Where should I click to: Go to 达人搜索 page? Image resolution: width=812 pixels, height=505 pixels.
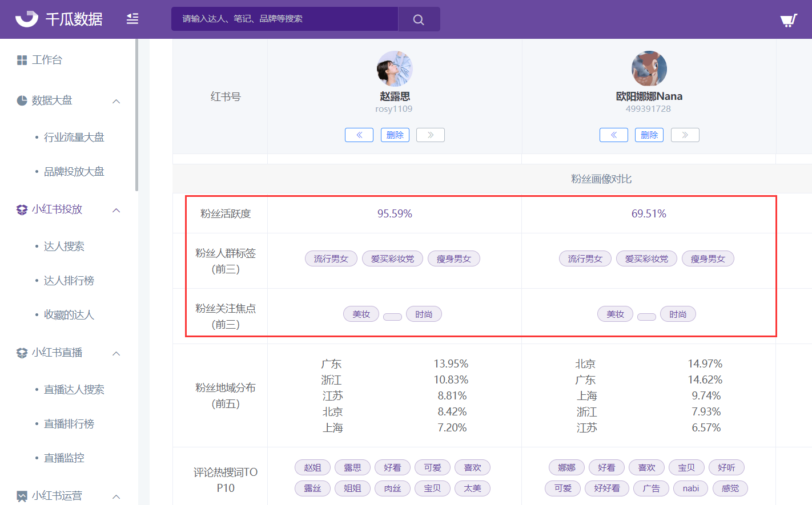coord(64,246)
